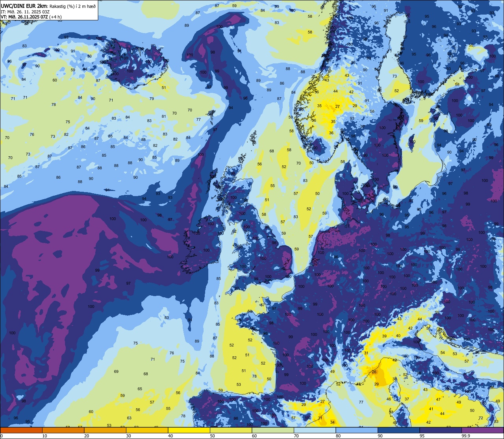Click the 'IT: Mið. 26. 11. 2025 03Z' line

pyautogui.click(x=25, y=11)
